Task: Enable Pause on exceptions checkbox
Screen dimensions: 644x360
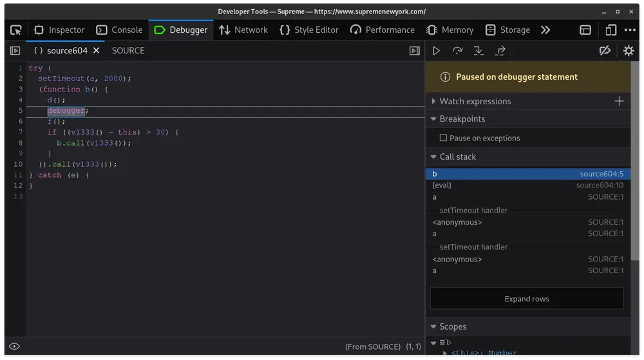Action: pyautogui.click(x=443, y=138)
